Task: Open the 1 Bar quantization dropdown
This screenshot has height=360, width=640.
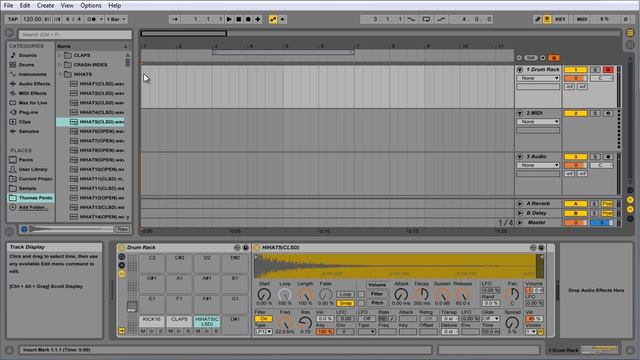Action: 116,19
